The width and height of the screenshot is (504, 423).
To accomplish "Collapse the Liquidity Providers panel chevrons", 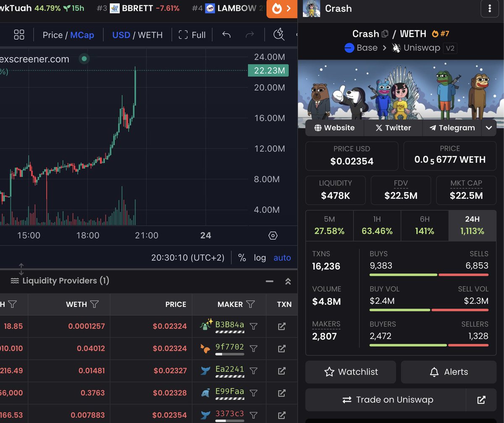I will (288, 281).
